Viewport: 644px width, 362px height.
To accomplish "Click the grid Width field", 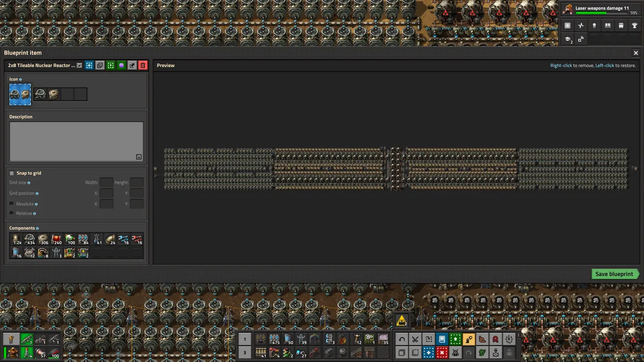I will pos(106,182).
